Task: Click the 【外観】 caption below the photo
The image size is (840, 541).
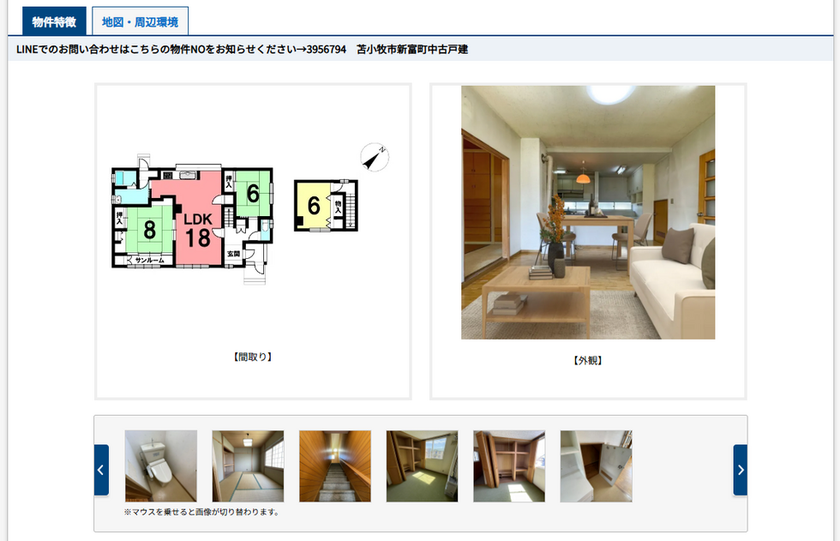Action: pyautogui.click(x=588, y=360)
